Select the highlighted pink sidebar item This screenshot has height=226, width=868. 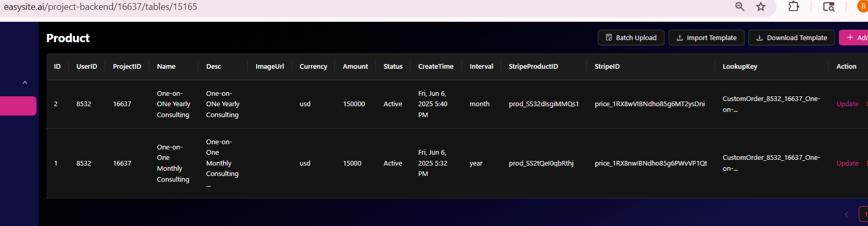[18, 106]
